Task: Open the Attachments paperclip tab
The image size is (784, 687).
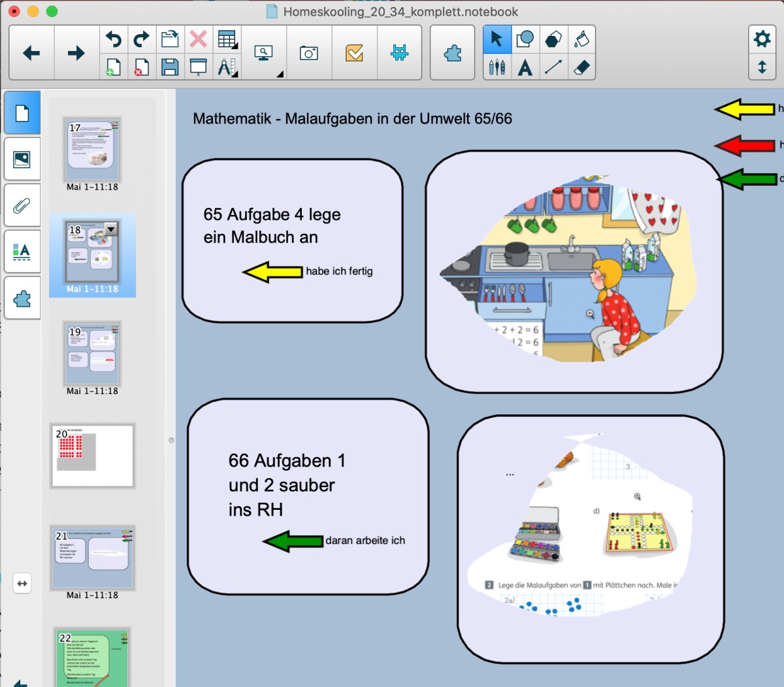Action: (x=22, y=205)
